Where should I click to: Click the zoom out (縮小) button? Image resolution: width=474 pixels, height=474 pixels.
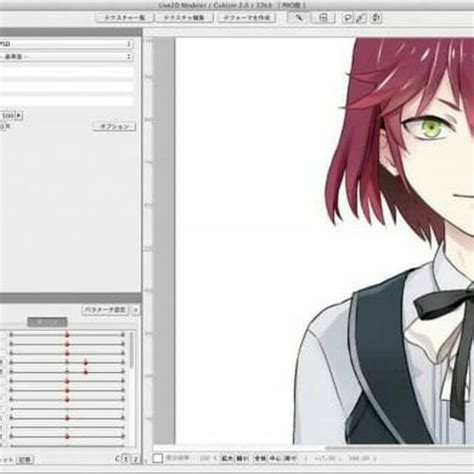pos(242,459)
